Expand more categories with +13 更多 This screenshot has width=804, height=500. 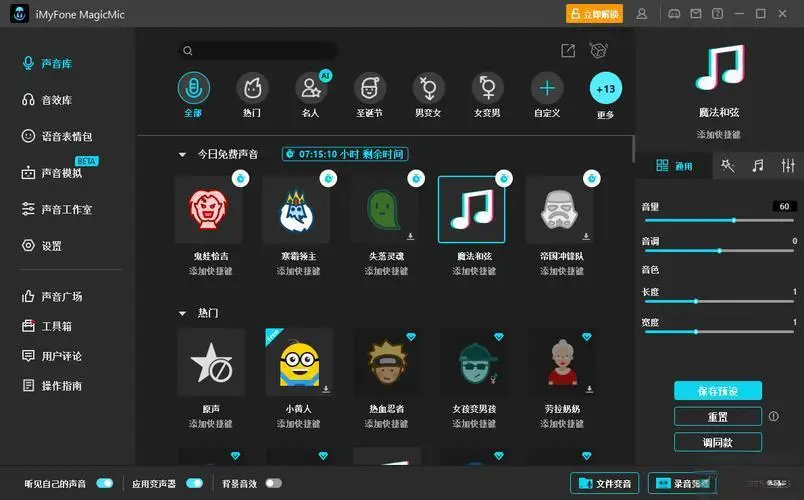(605, 90)
